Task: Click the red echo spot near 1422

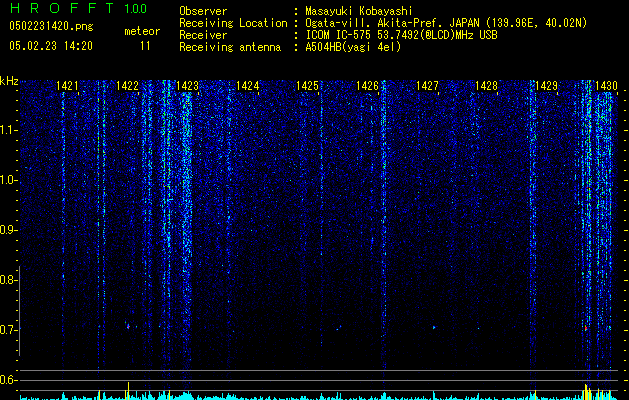Action: pos(128,327)
